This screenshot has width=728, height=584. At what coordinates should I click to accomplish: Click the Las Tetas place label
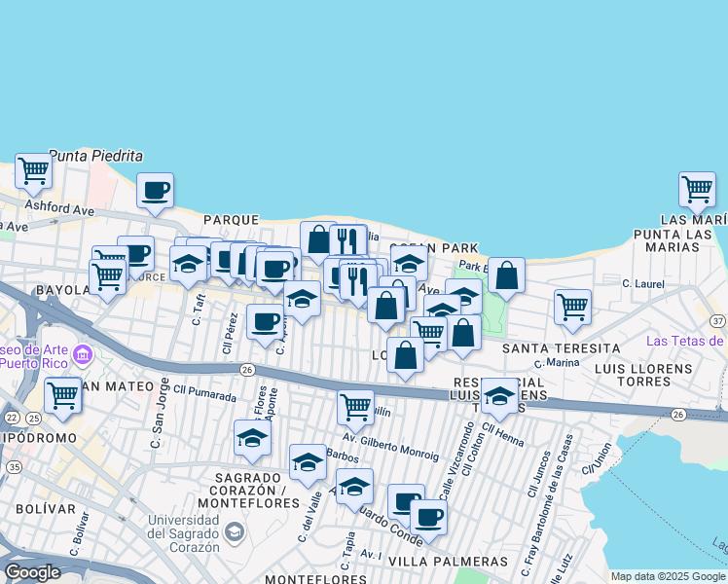click(x=685, y=341)
